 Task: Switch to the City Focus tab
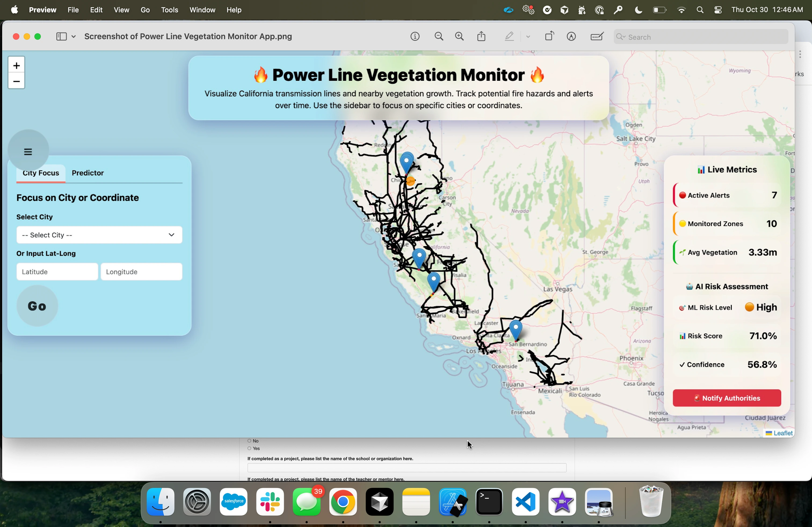[x=41, y=173]
